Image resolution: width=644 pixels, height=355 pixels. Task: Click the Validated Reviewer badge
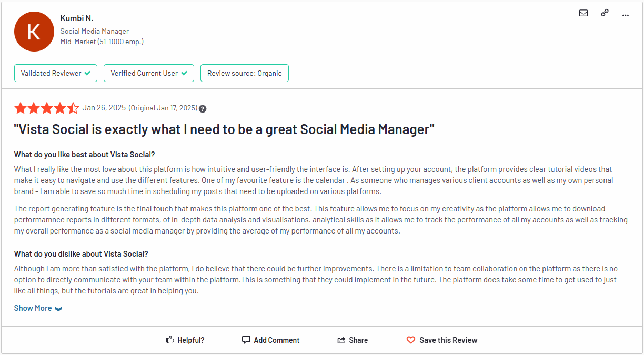click(x=56, y=73)
